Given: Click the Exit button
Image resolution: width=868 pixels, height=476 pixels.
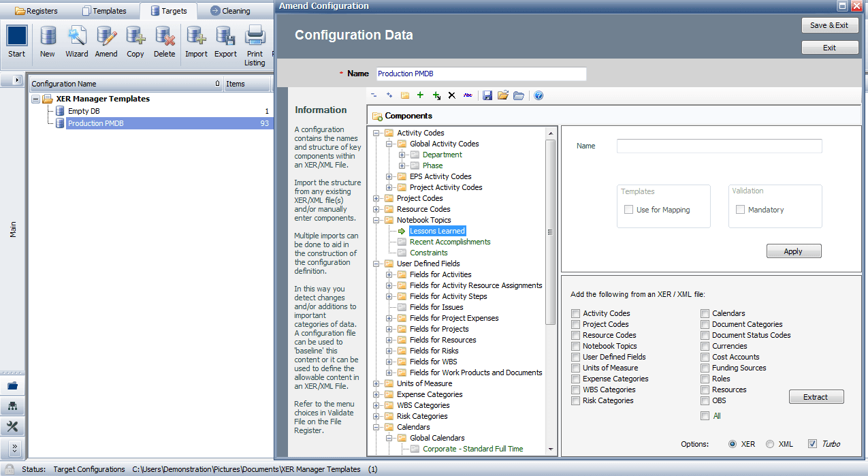Looking at the screenshot, I should [829, 48].
